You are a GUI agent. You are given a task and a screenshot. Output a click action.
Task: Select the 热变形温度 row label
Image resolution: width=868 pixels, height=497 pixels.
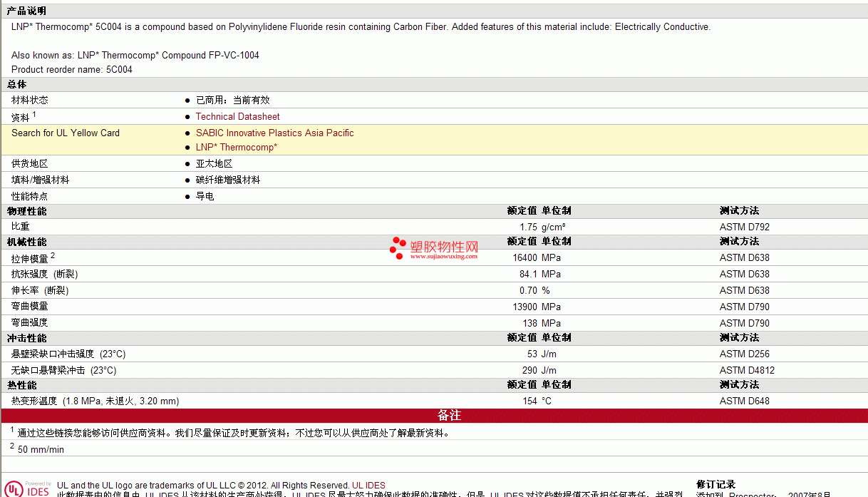click(95, 401)
